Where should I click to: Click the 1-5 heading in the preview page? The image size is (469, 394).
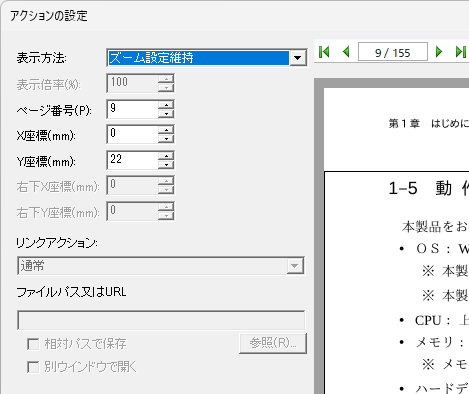pyautogui.click(x=429, y=188)
